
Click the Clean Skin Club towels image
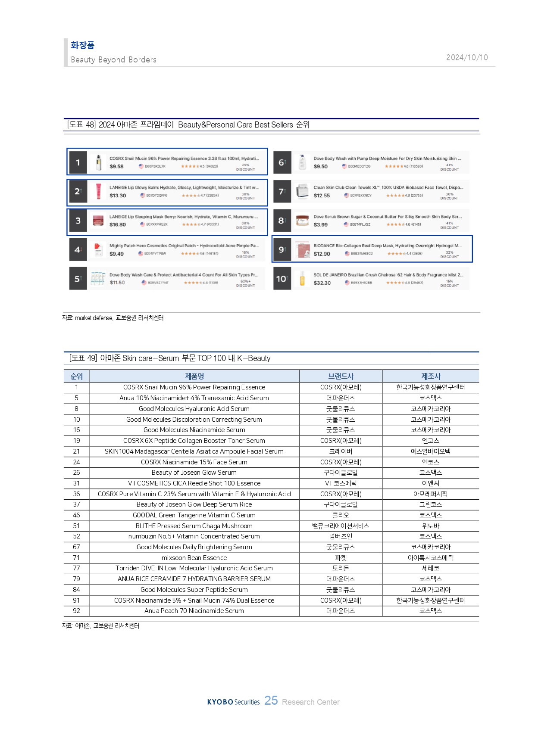303,191
